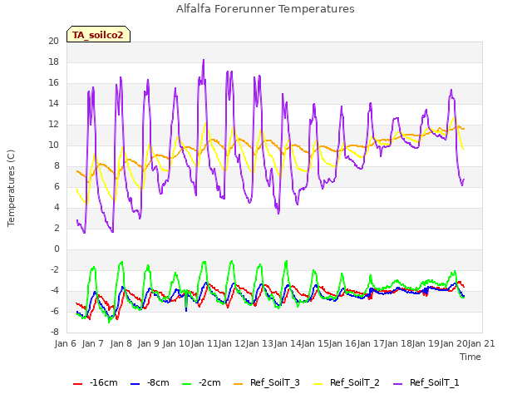Click the 12 y-axis tick label
Viewport: 532px width, 399px height.
(53, 125)
